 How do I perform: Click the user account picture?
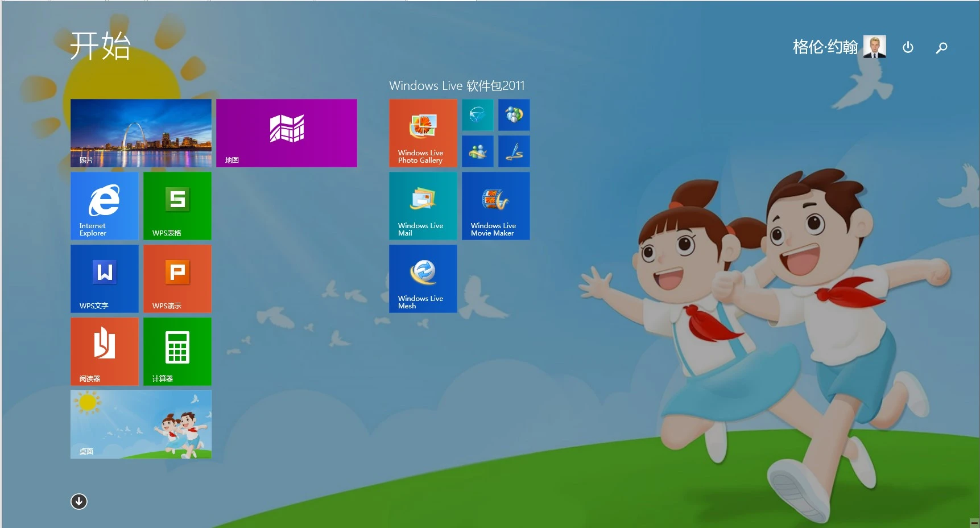point(875,47)
